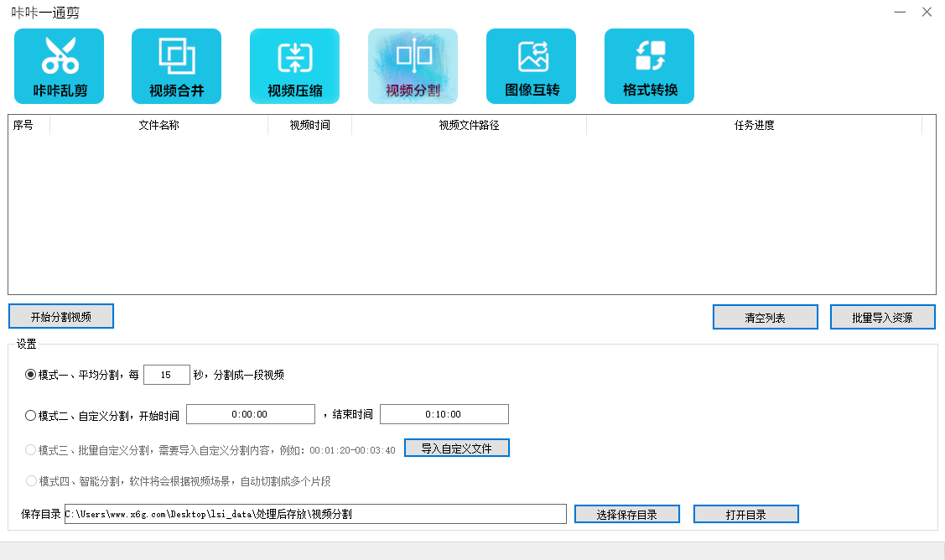This screenshot has height=560, width=945.
Task: Click 开始分割视频 button
Action: 61,317
